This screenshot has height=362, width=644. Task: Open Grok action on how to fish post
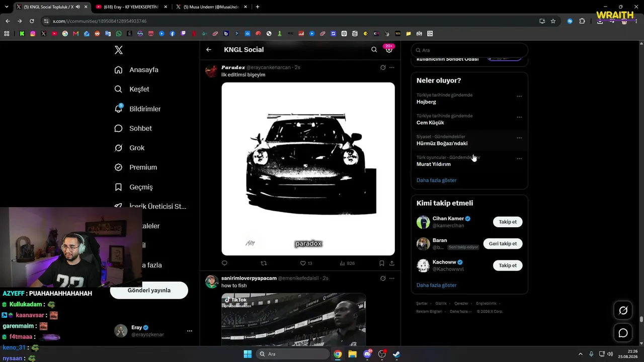click(x=383, y=279)
